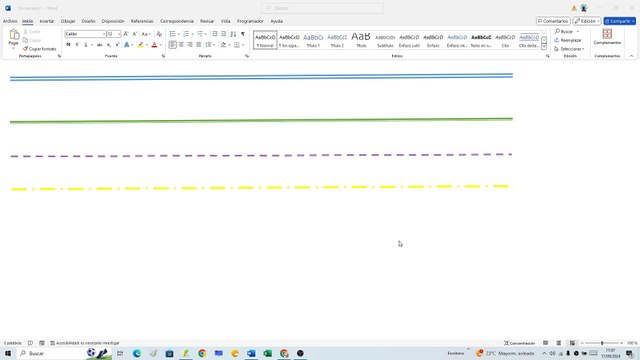Insert a numbered list
Screen dimensions: 640x360
pos(186,34)
